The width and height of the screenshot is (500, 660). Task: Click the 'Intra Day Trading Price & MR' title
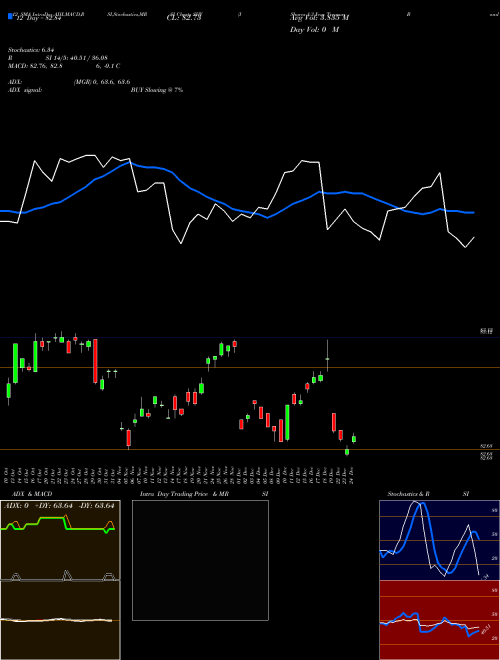[x=184, y=494]
